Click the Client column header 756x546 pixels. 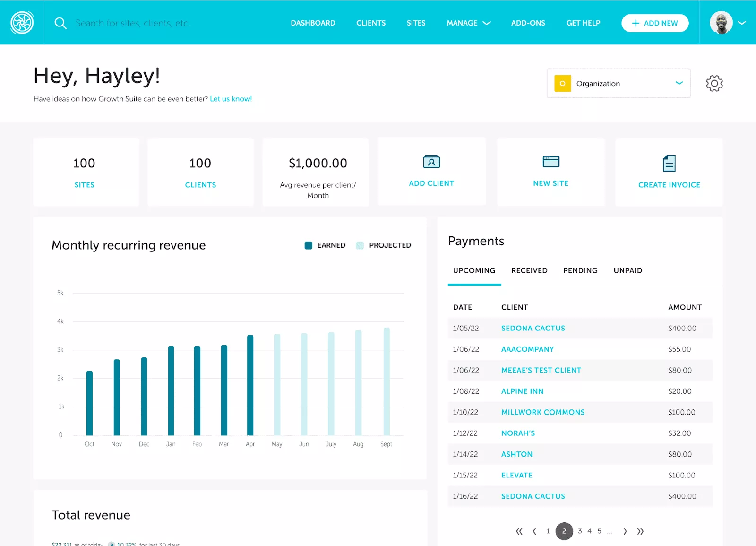pyautogui.click(x=515, y=307)
